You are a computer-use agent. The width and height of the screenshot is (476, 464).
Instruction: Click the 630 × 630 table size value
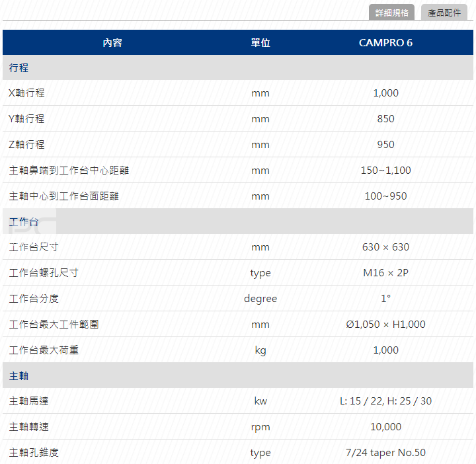[385, 247]
